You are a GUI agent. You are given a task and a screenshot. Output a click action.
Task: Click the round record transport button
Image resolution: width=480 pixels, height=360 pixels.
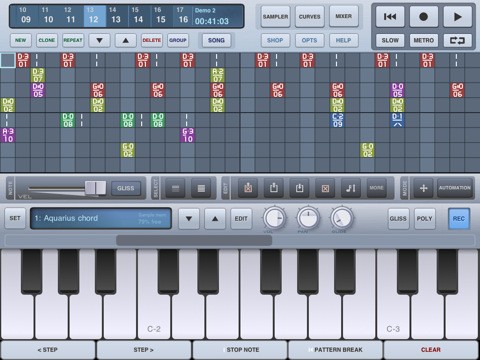tap(423, 16)
